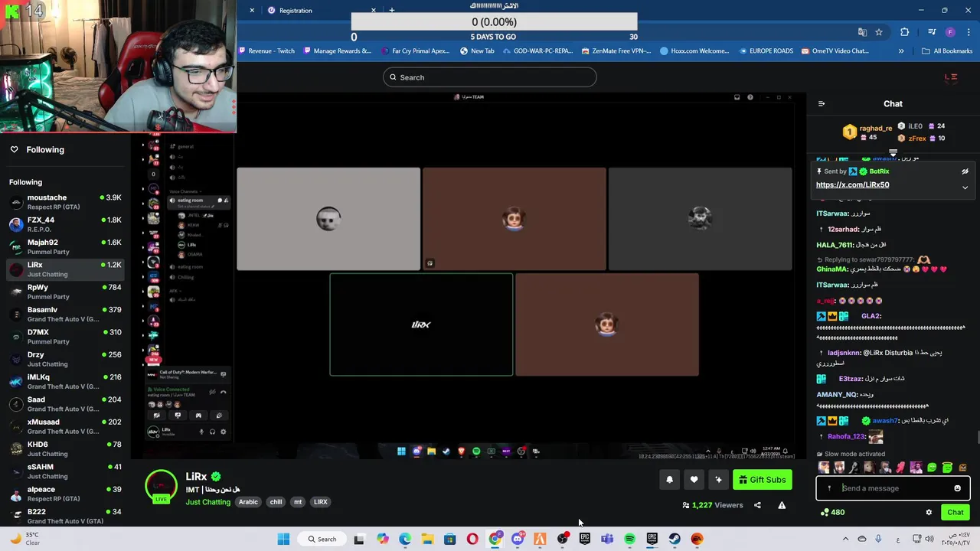The image size is (980, 551).
Task: Open the https://x.com/LiRx50 pinned link
Action: pos(852,184)
